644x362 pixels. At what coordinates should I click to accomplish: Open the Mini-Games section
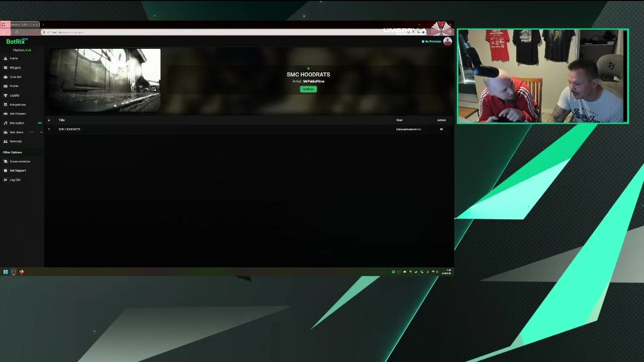tap(18, 114)
